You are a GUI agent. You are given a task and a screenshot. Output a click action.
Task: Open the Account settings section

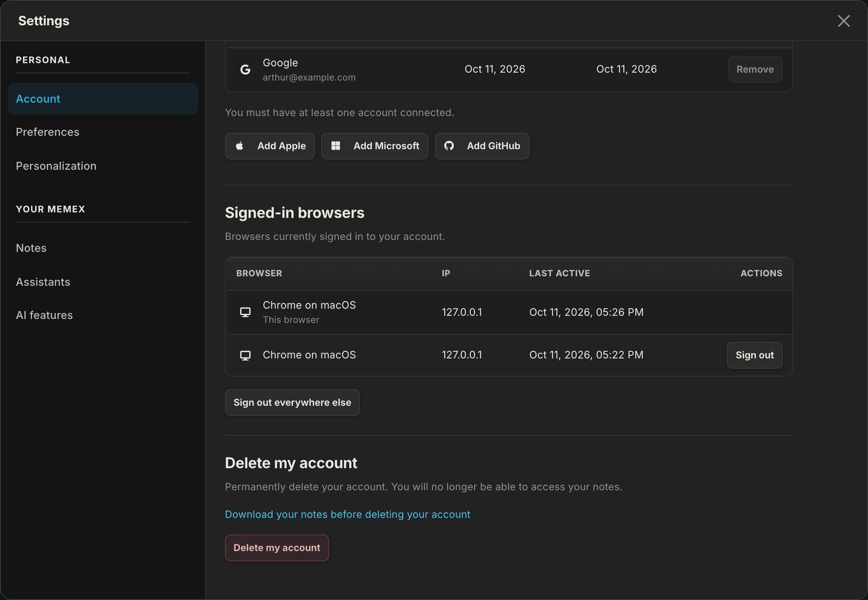pos(103,99)
